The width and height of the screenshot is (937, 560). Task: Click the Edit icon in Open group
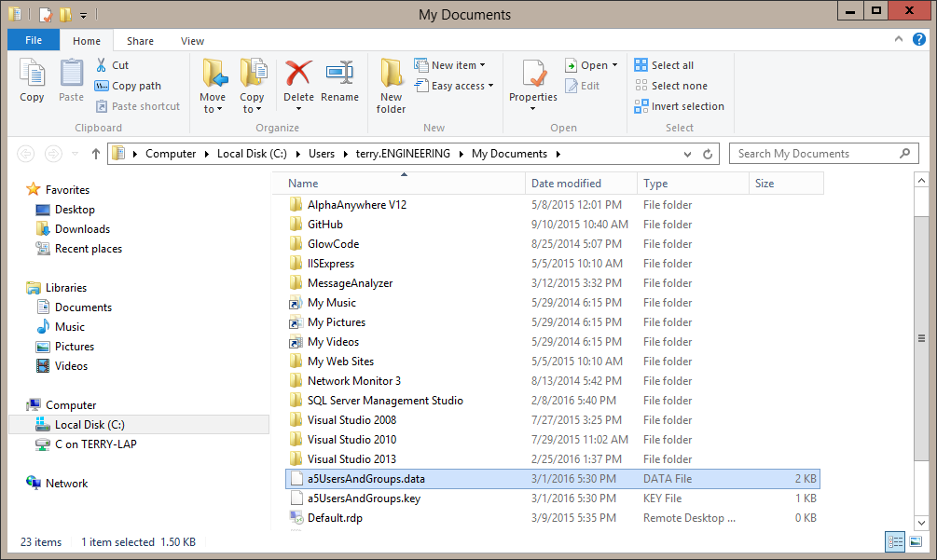point(572,86)
